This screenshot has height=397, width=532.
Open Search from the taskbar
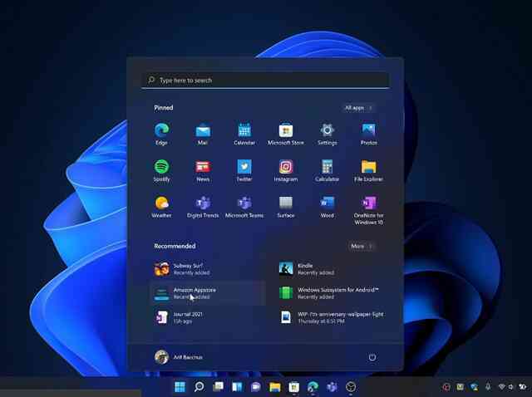[x=199, y=387]
